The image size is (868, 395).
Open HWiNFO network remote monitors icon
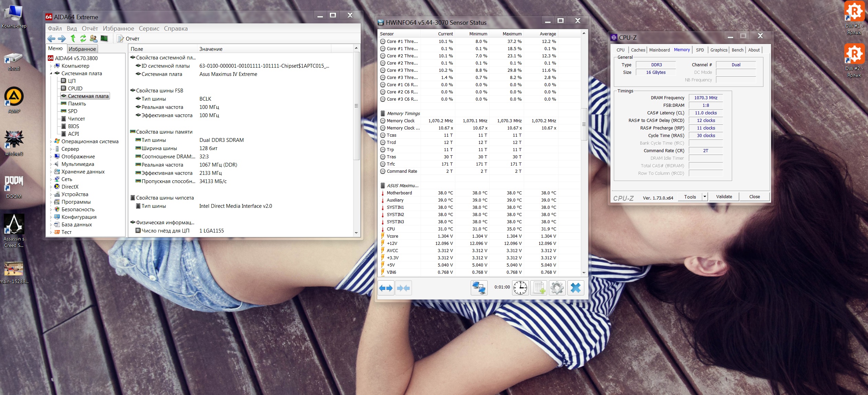479,288
